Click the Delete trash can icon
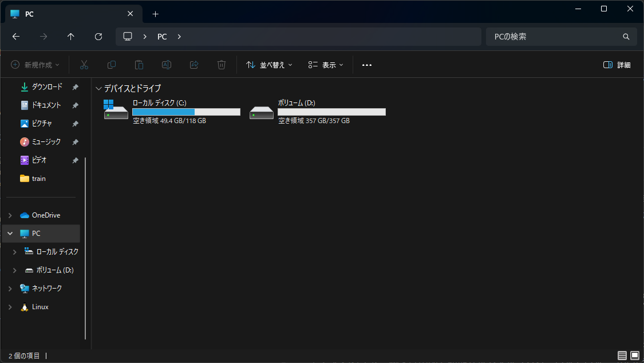 coord(222,65)
